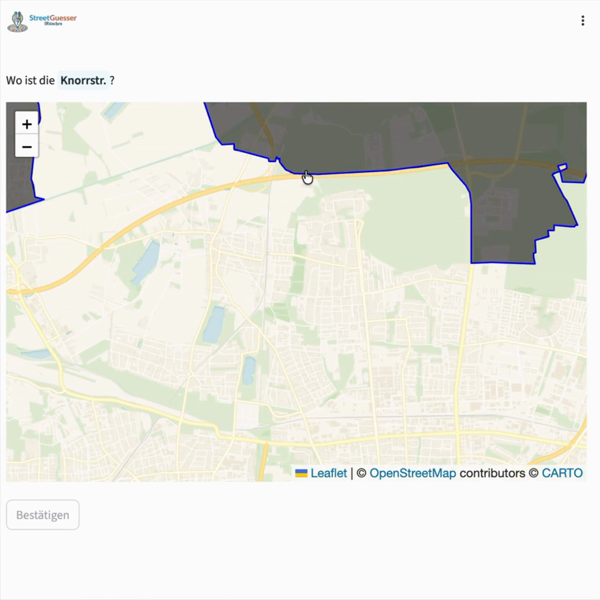Click the lowest blue lake on the map
Image resolution: width=600 pixels, height=600 pixels.
[x=248, y=370]
